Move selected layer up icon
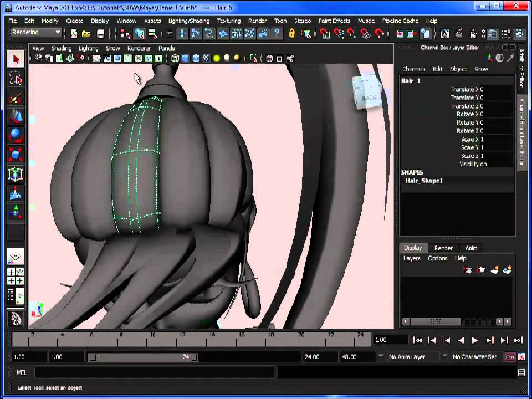Screen dimensions: 532x399 (467, 270)
